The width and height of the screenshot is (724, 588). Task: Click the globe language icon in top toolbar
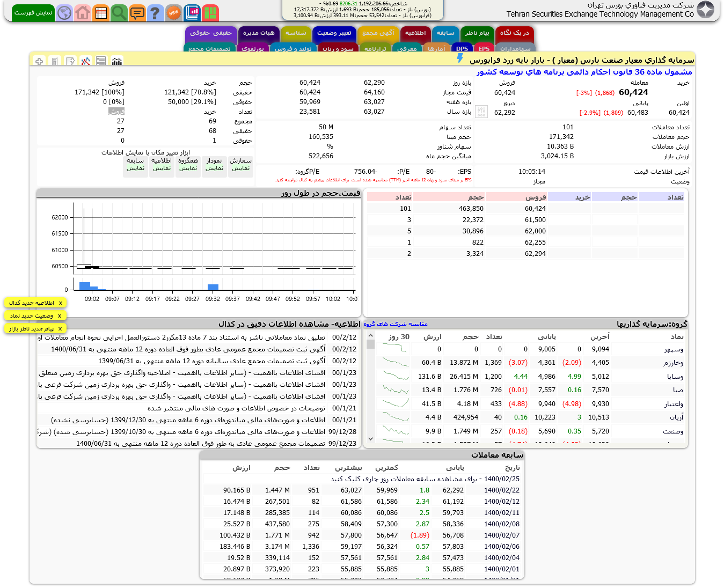pos(64,12)
